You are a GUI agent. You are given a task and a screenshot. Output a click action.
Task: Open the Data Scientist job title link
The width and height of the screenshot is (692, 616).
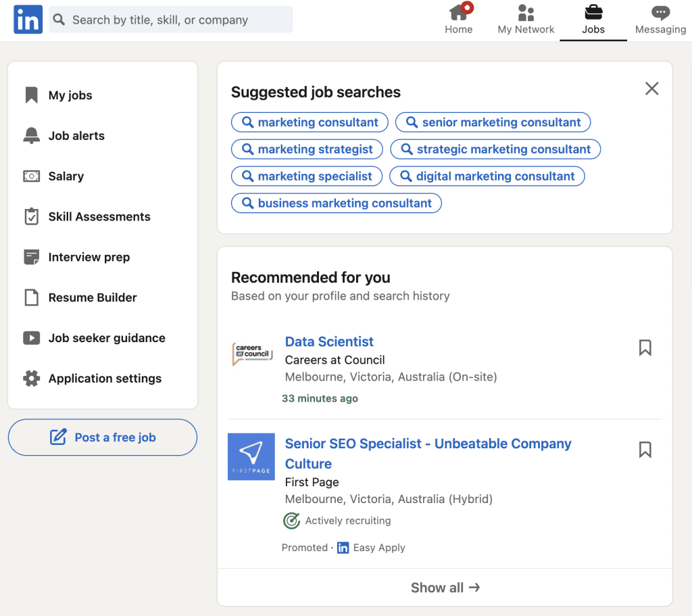pos(329,341)
